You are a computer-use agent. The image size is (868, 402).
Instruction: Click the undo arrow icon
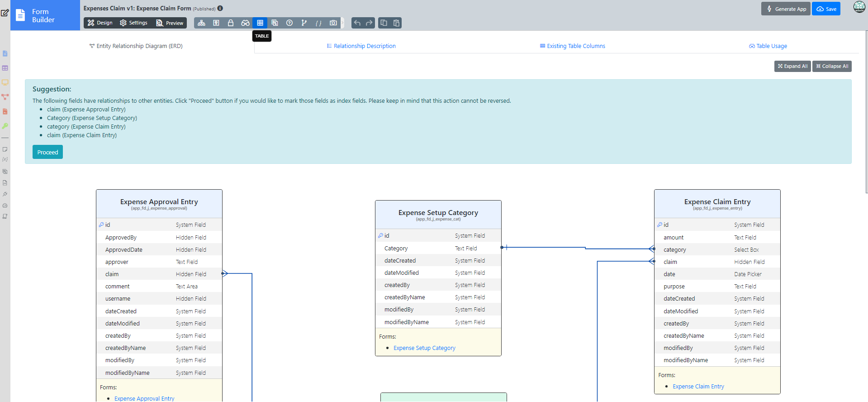point(357,23)
